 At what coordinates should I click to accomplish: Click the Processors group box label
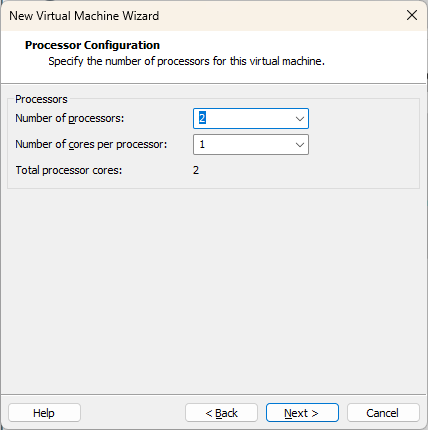pyautogui.click(x=41, y=99)
